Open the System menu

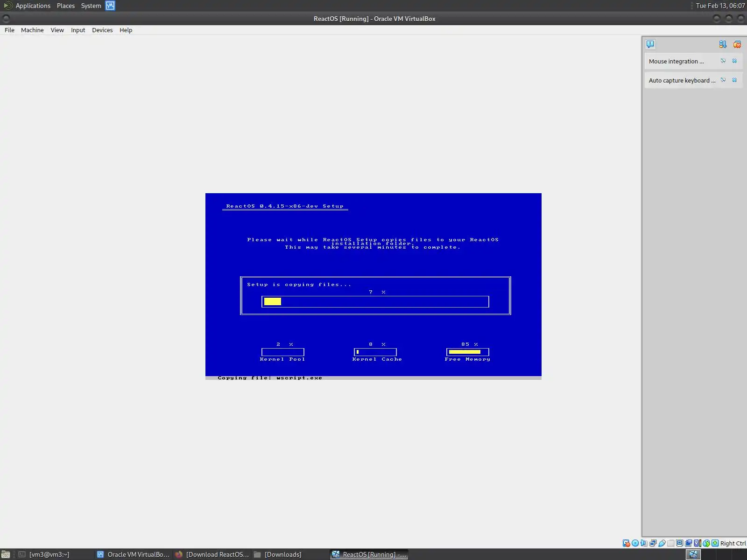click(x=91, y=6)
